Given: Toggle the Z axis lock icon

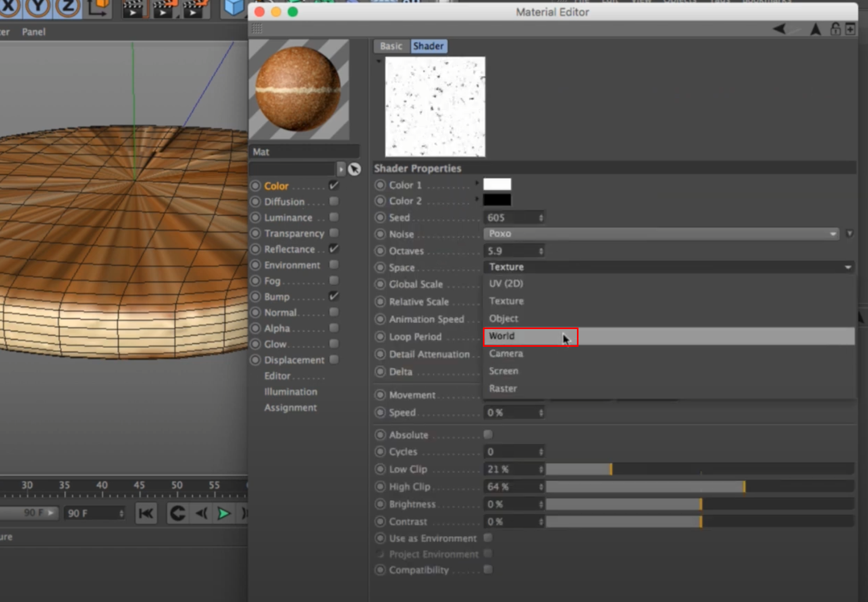Looking at the screenshot, I should [67, 7].
